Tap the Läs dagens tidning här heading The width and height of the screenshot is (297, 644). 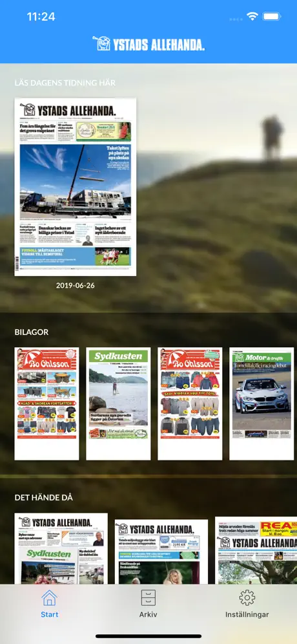(65, 83)
